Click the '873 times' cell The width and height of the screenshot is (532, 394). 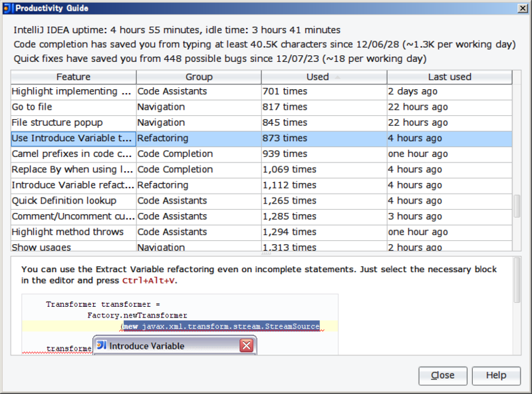tap(324, 138)
